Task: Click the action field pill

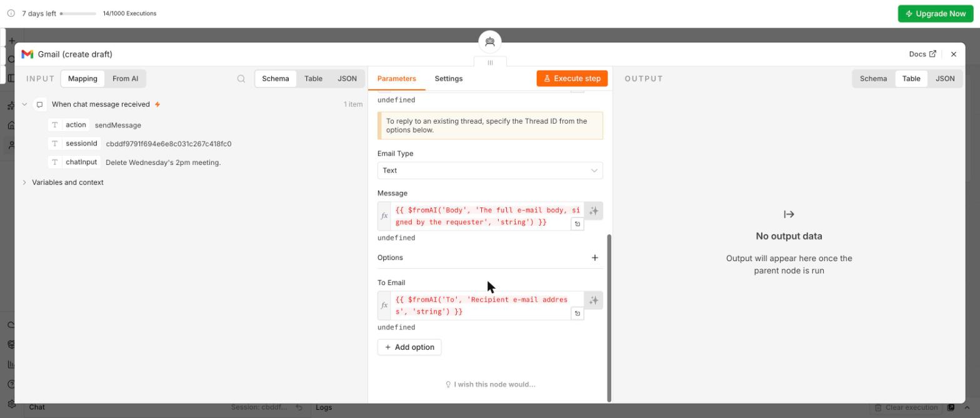Action: (x=69, y=125)
